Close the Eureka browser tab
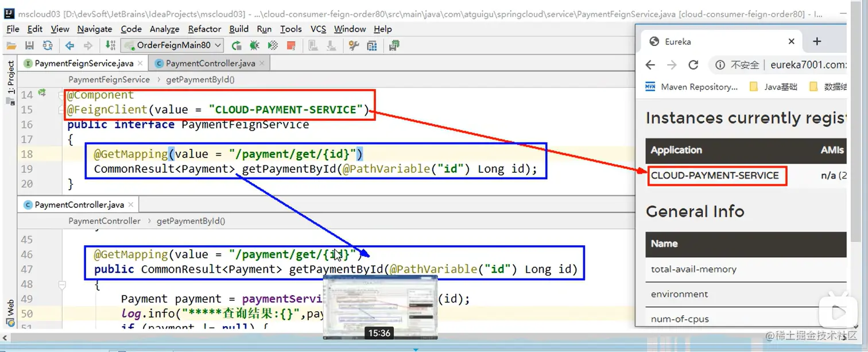868x352 pixels. pos(791,41)
